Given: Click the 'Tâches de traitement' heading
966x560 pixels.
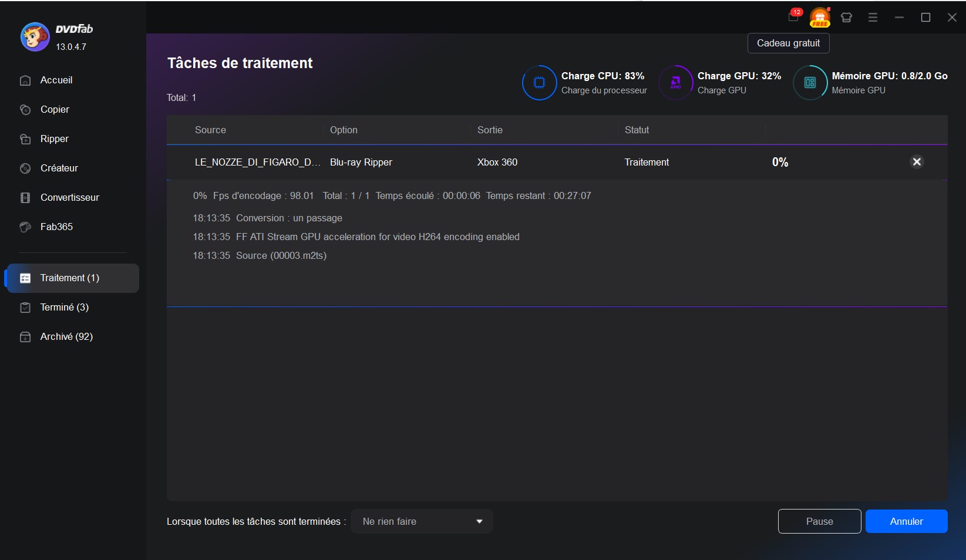Looking at the screenshot, I should click(240, 63).
